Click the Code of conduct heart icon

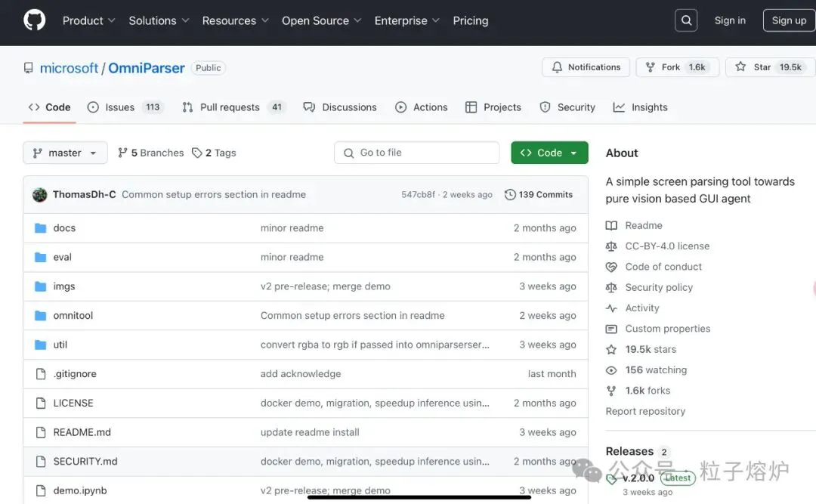(611, 267)
